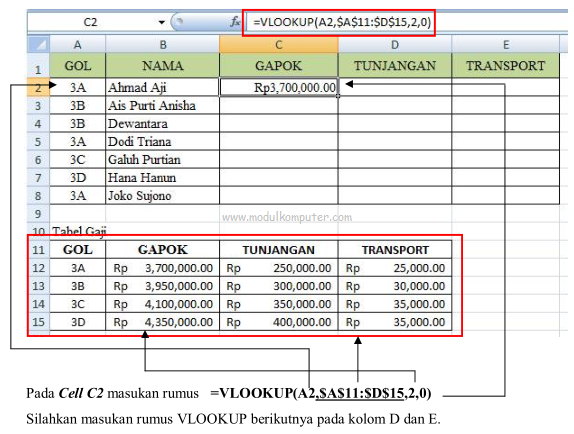Click TRANSPORT header in the Tabel Gaji
Image resolution: width=574 pixels, height=434 pixels.
395,250
